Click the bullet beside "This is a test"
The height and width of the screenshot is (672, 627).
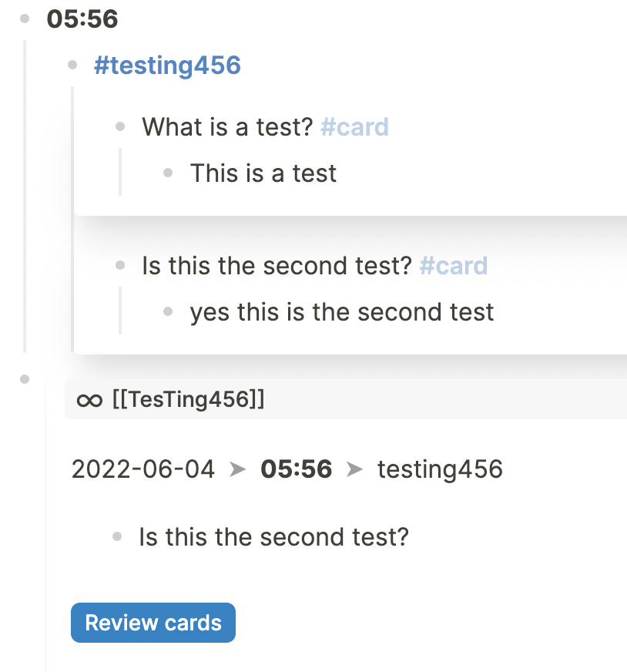(167, 173)
